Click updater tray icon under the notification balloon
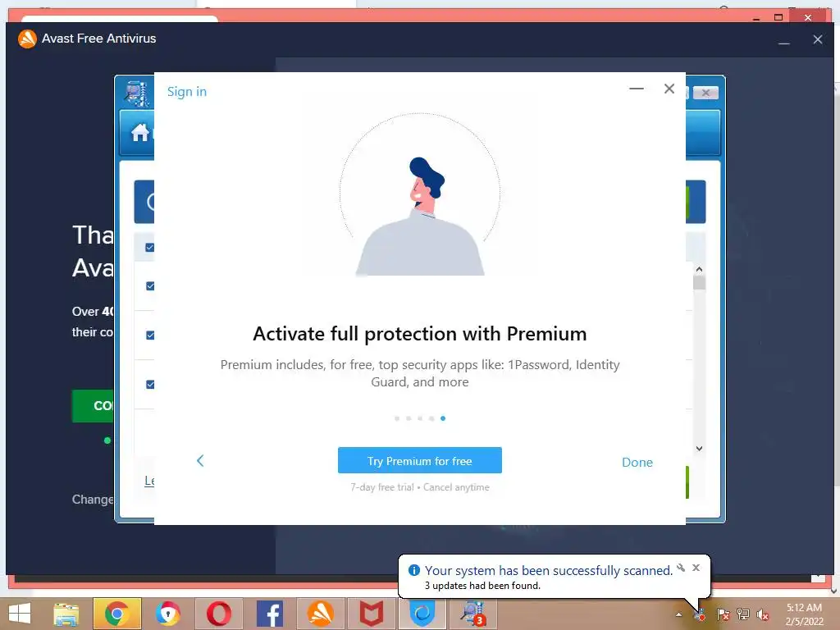840x630 pixels. pos(701,614)
